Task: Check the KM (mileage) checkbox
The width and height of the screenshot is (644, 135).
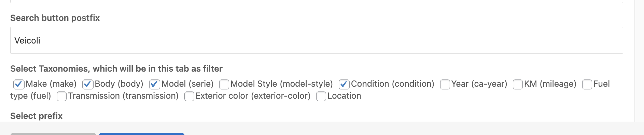Action: [518, 84]
